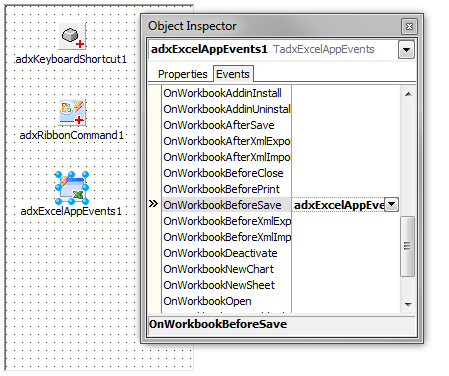This screenshot has width=449, height=376.
Task: Select the OnWorkbookAddinInstall event
Action: point(222,93)
